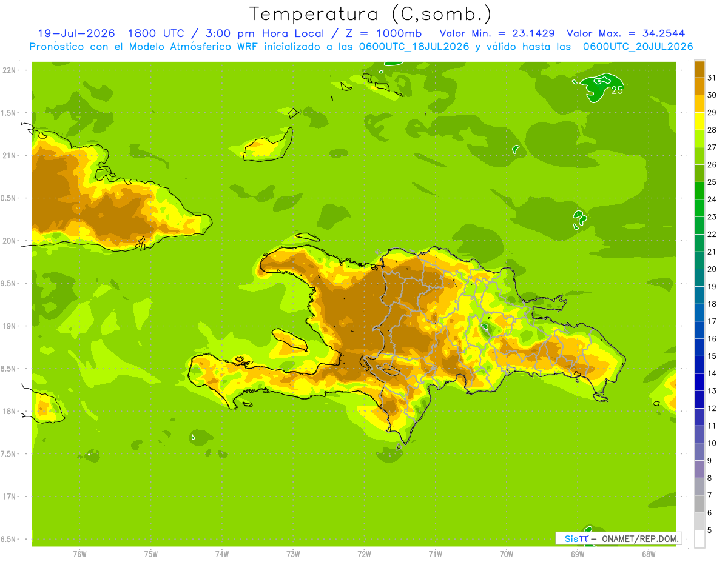The height and width of the screenshot is (562, 728).
Task: Click the "74W" longitude axis label
Action: click(x=222, y=554)
